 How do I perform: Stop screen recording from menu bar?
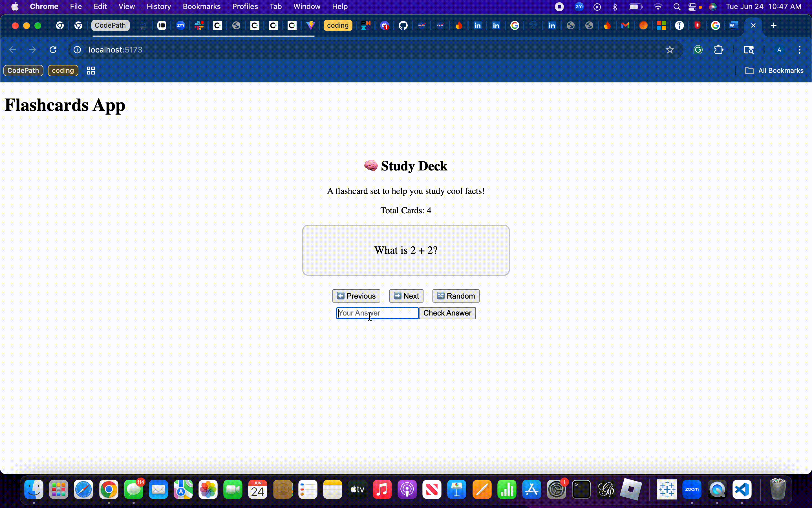click(559, 6)
